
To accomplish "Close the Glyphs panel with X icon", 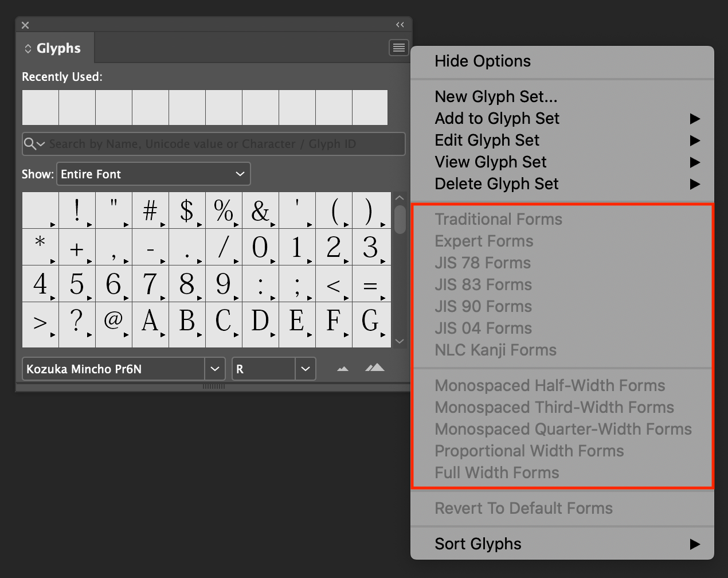I will tap(25, 25).
